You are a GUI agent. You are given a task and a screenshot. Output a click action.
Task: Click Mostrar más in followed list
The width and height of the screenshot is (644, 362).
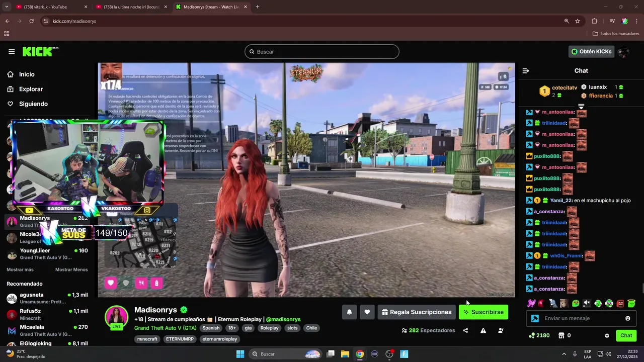pyautogui.click(x=20, y=270)
